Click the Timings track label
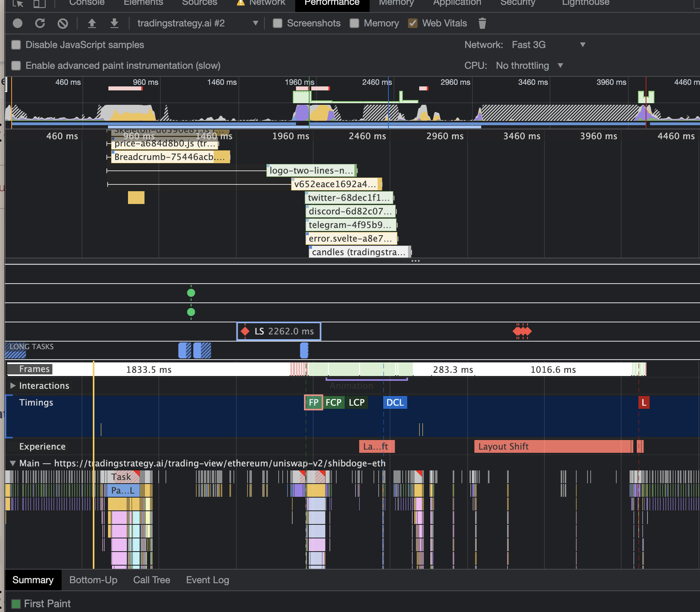The height and width of the screenshot is (612, 700). pos(36,402)
